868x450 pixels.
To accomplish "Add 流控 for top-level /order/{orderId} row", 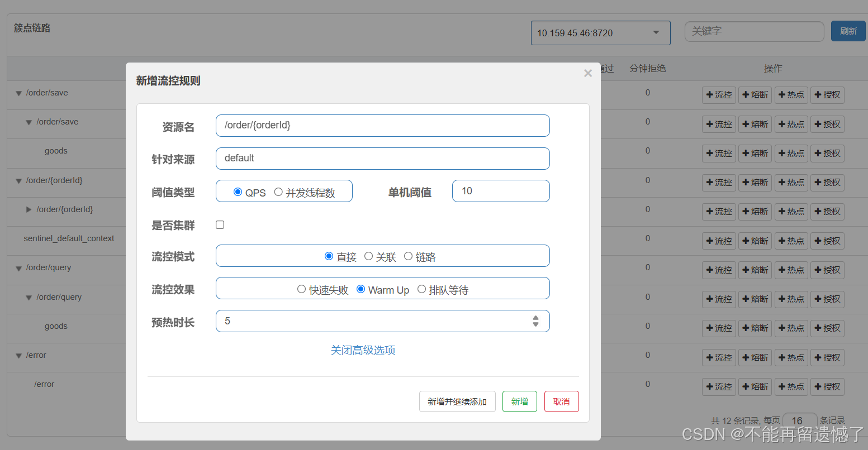I will pos(719,183).
